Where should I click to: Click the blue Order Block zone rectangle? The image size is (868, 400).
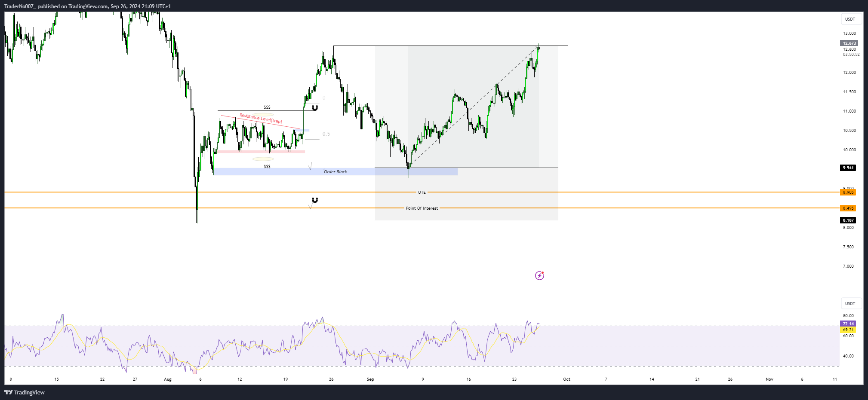coord(336,171)
